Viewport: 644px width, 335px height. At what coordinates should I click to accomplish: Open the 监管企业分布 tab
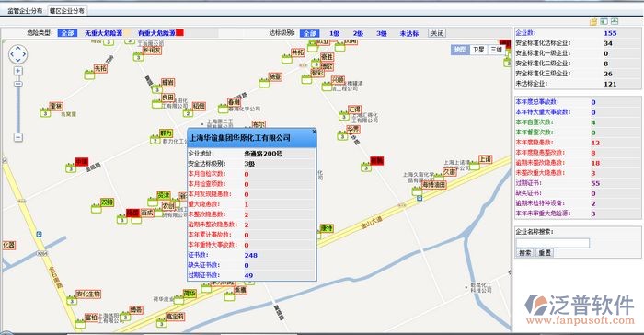(25, 11)
